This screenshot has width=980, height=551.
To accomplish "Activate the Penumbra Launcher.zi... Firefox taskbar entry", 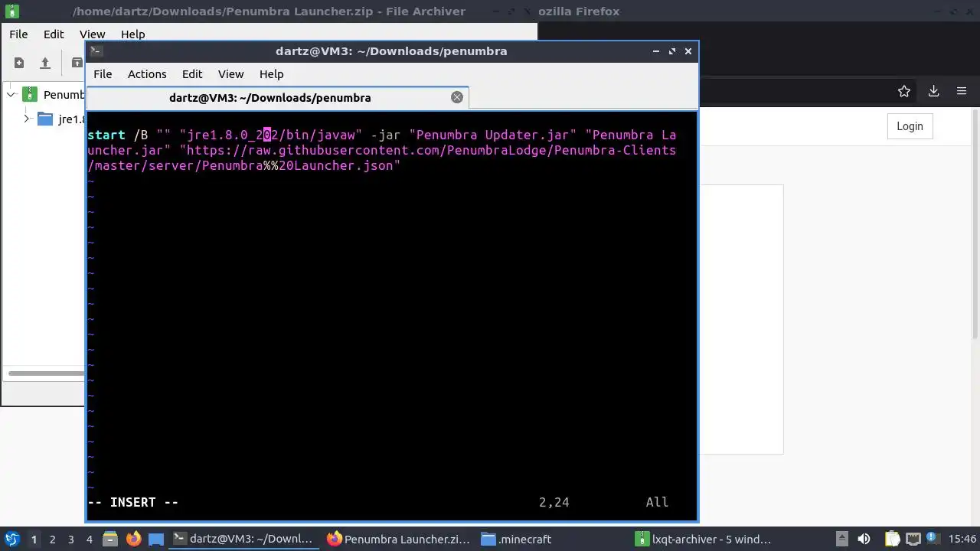I will click(x=399, y=540).
